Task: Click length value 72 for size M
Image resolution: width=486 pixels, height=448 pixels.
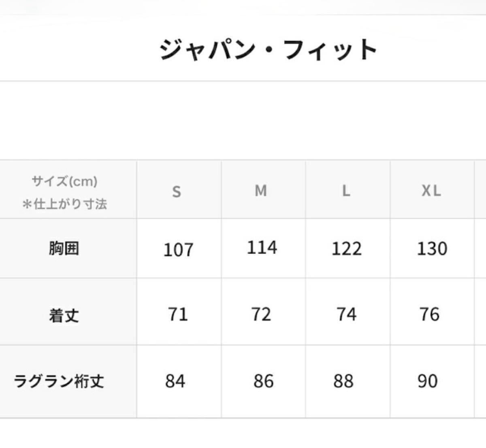Action: pyautogui.click(x=261, y=314)
